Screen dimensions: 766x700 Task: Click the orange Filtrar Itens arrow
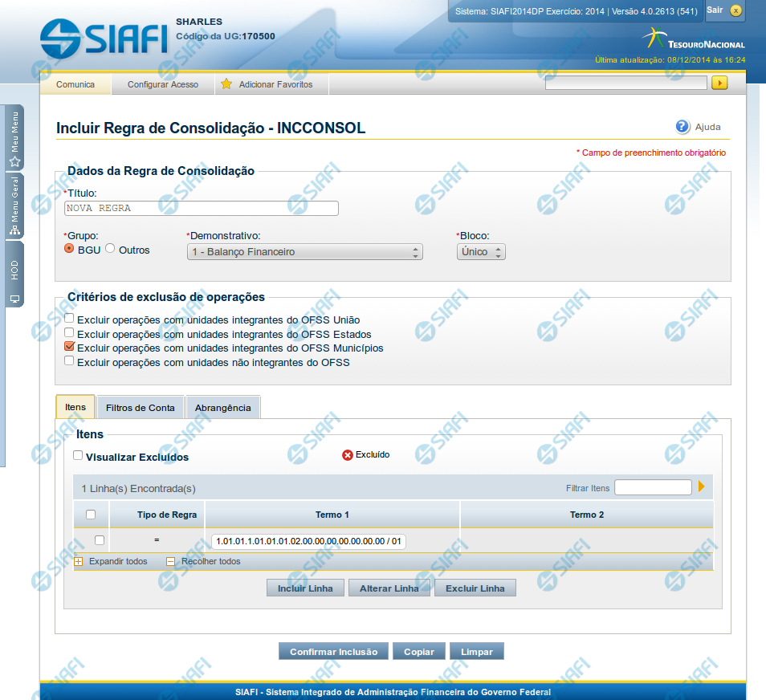[701, 486]
